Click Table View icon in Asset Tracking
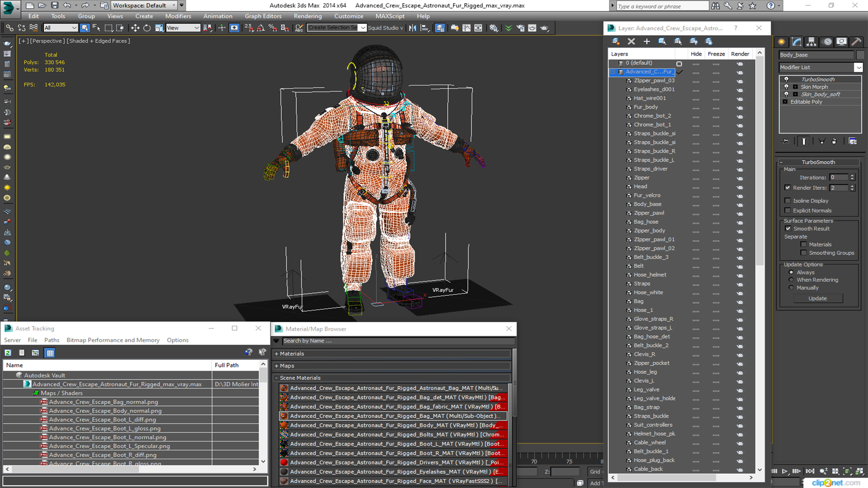The image size is (868, 488). click(x=50, y=353)
